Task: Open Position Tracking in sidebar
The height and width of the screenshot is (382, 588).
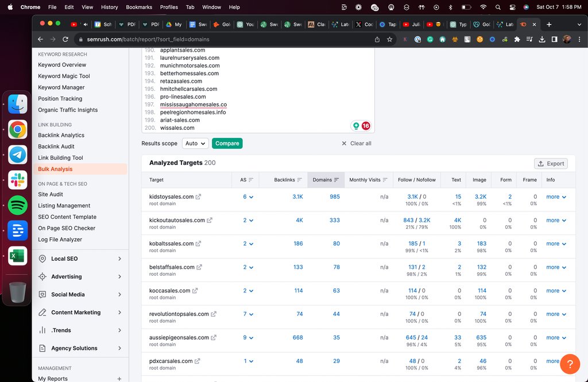Action: (60, 99)
